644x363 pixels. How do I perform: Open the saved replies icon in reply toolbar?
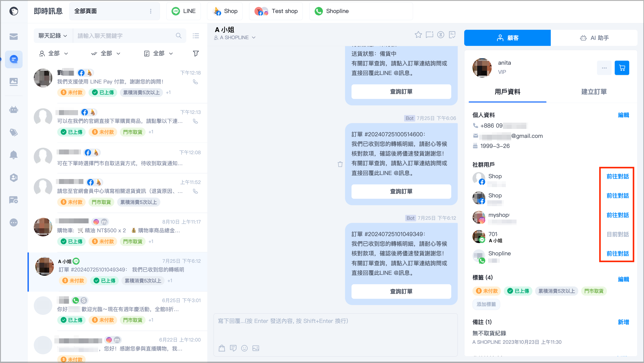click(233, 348)
